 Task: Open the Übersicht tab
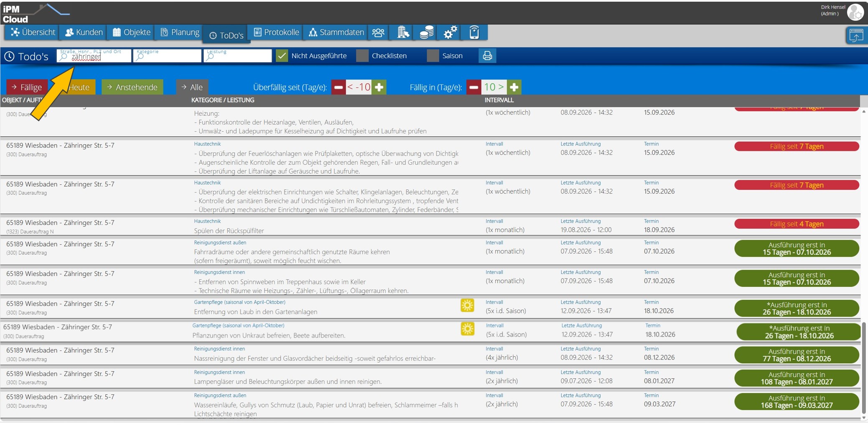click(33, 32)
